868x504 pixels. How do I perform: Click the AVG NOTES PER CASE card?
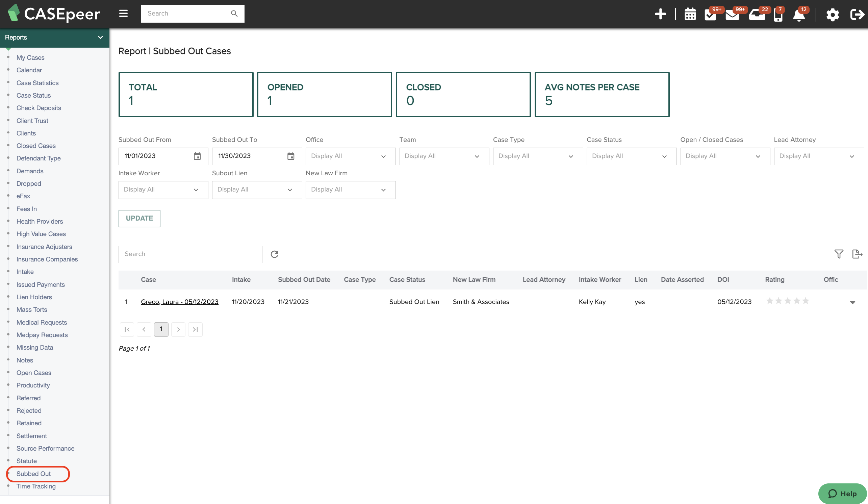tap(602, 94)
